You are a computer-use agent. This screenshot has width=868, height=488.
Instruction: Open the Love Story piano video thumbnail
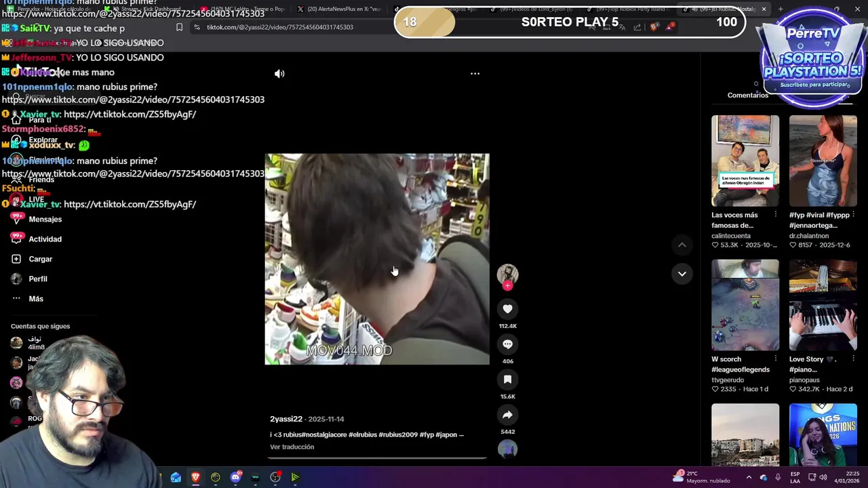click(823, 304)
